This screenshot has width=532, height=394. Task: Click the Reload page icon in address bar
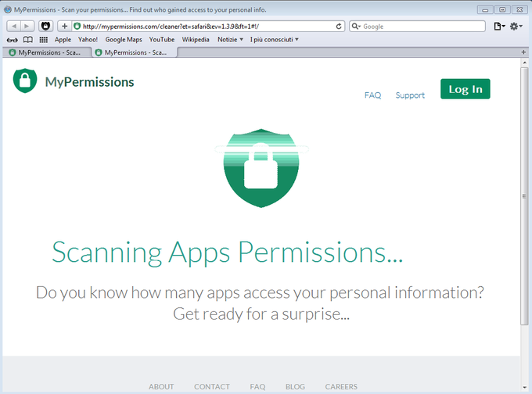pos(339,26)
